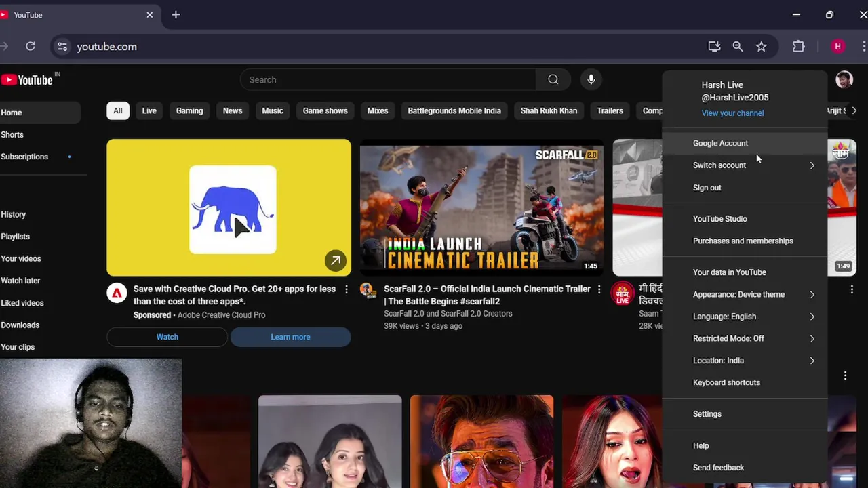Click the Adobe channel avatar
The image size is (868, 488).
(117, 293)
